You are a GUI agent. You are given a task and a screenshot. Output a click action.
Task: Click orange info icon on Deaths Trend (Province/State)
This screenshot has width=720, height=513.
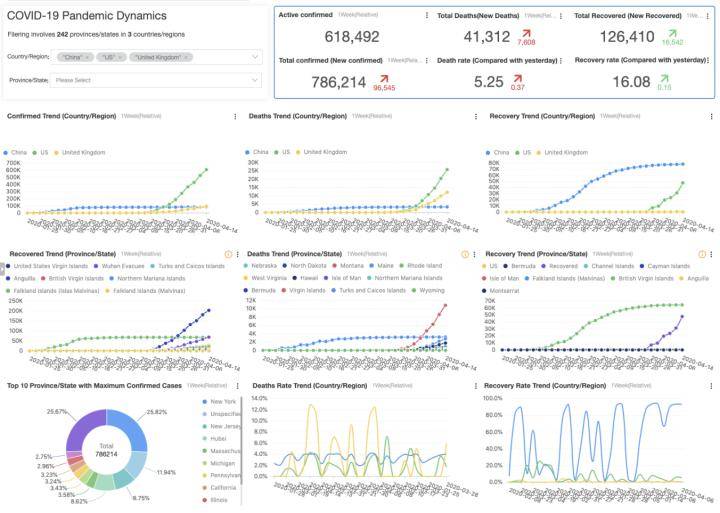click(466, 254)
